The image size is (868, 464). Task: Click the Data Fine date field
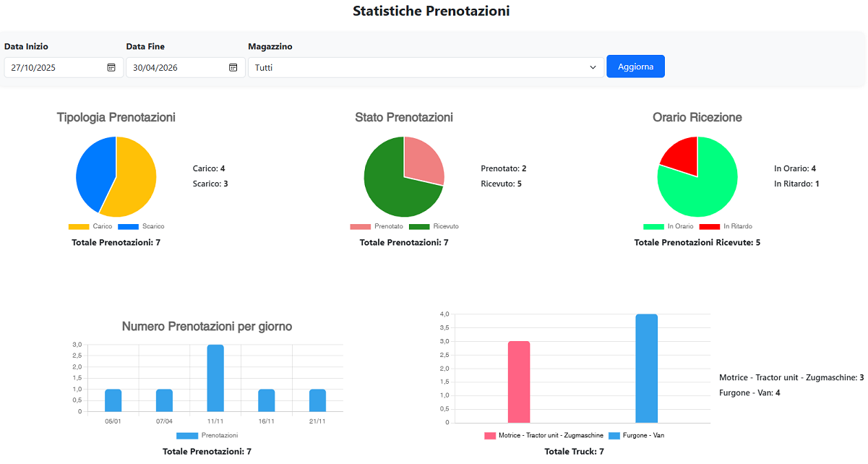coord(186,67)
